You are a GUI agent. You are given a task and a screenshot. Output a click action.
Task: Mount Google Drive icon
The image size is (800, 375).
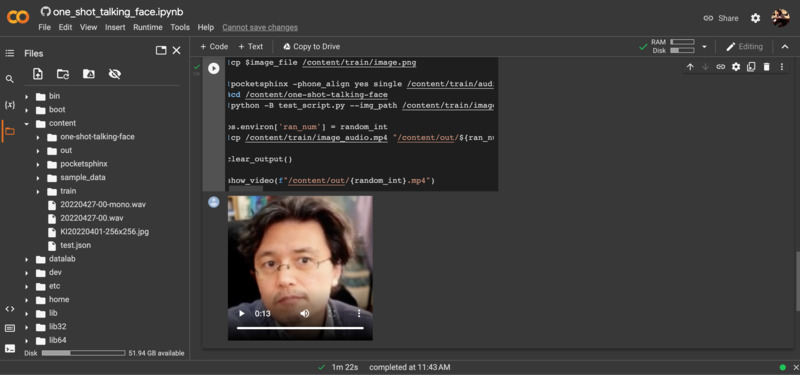tap(89, 74)
